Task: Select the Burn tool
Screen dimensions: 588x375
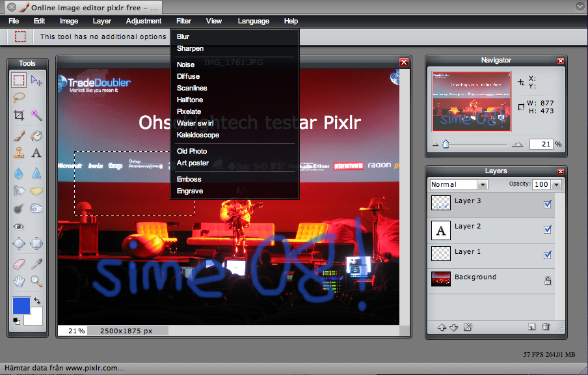Action: pyautogui.click(x=19, y=208)
